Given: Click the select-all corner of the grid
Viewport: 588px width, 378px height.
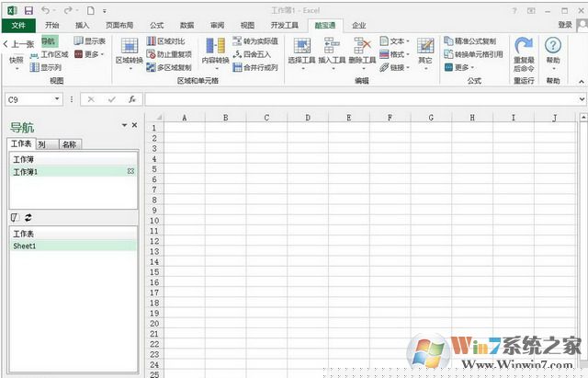Looking at the screenshot, I should tap(158, 118).
